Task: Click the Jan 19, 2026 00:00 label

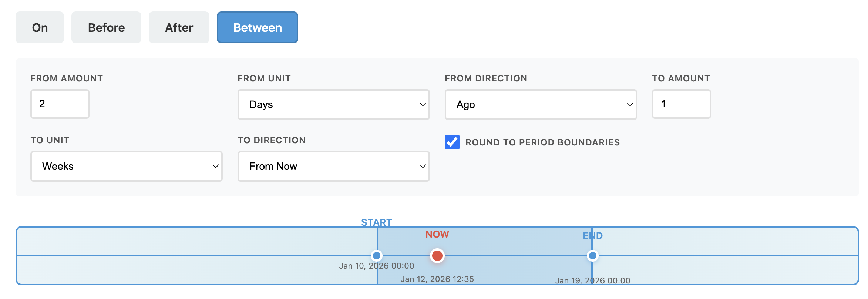Action: click(x=593, y=280)
